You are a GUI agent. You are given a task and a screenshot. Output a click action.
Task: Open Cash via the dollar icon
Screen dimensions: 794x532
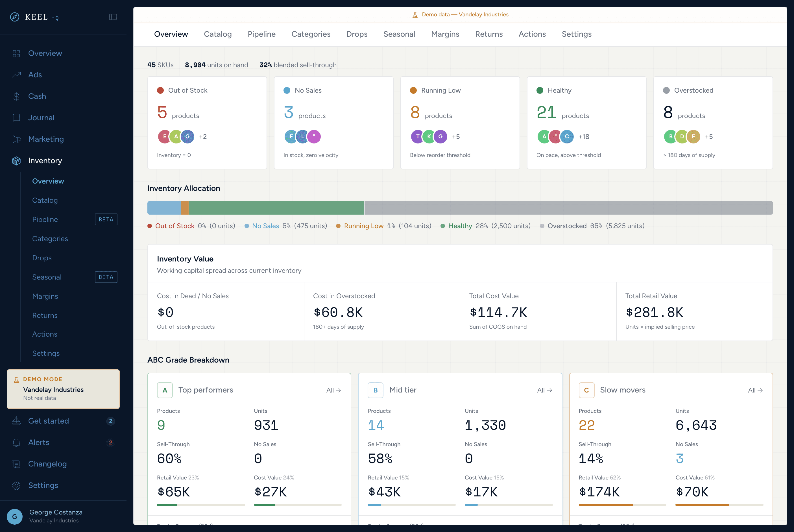tap(16, 96)
